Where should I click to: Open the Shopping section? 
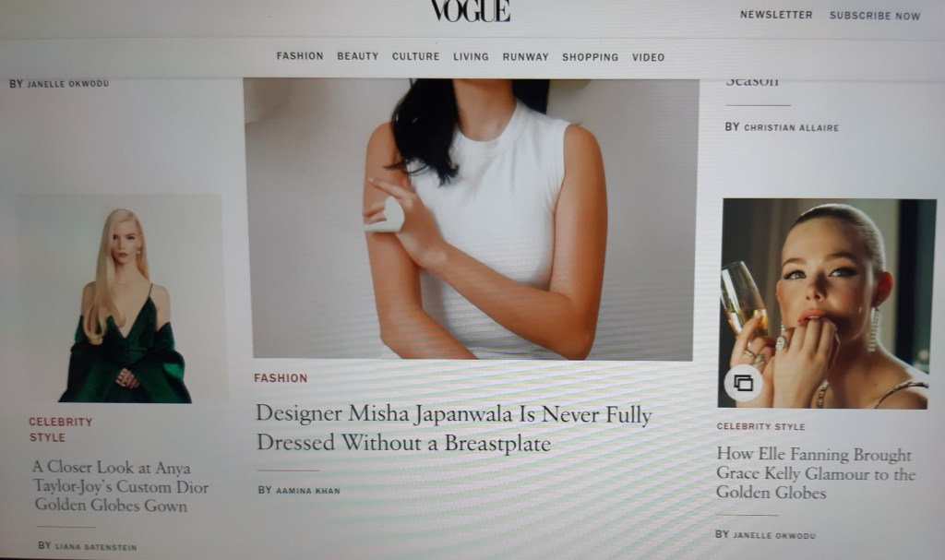(x=590, y=57)
